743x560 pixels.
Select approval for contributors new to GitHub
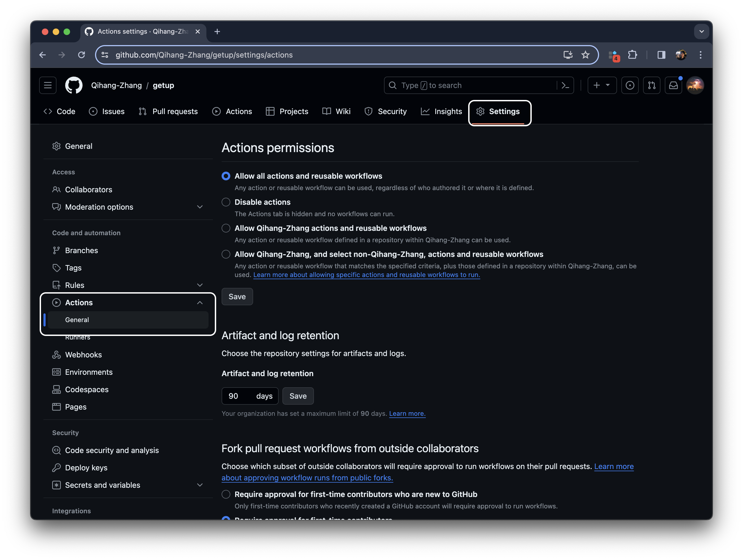[226, 494]
